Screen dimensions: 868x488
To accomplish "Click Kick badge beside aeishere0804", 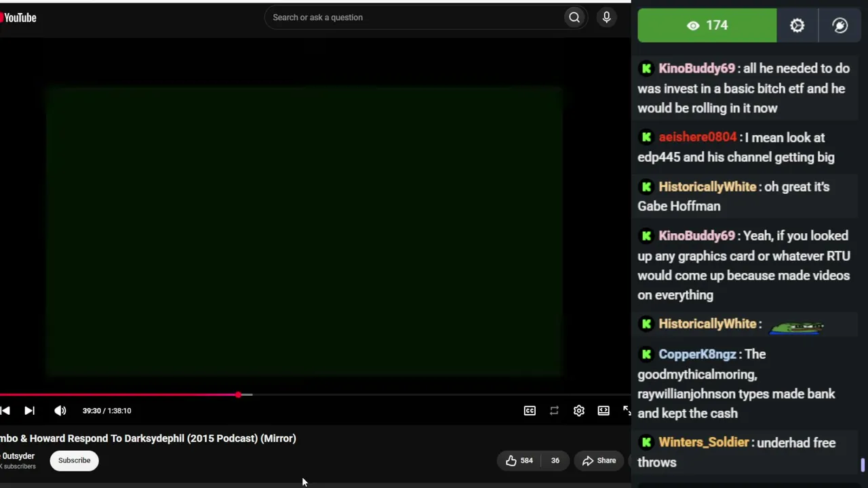I will (x=646, y=138).
